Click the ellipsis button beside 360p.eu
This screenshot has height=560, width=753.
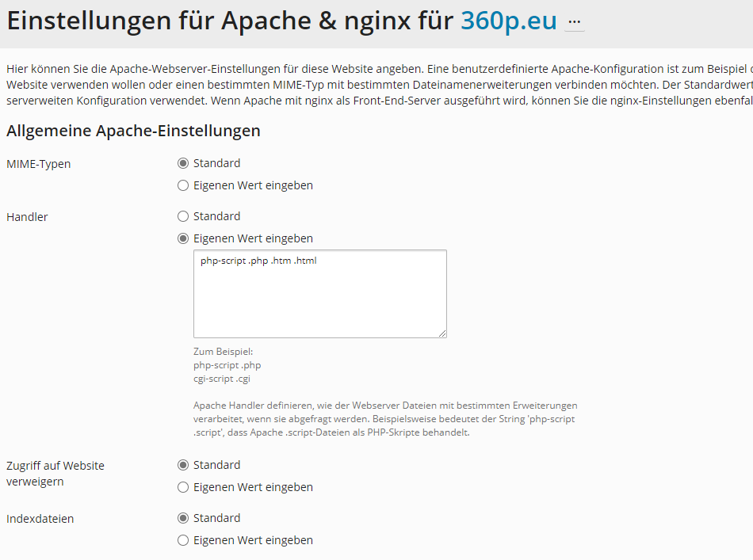(575, 22)
